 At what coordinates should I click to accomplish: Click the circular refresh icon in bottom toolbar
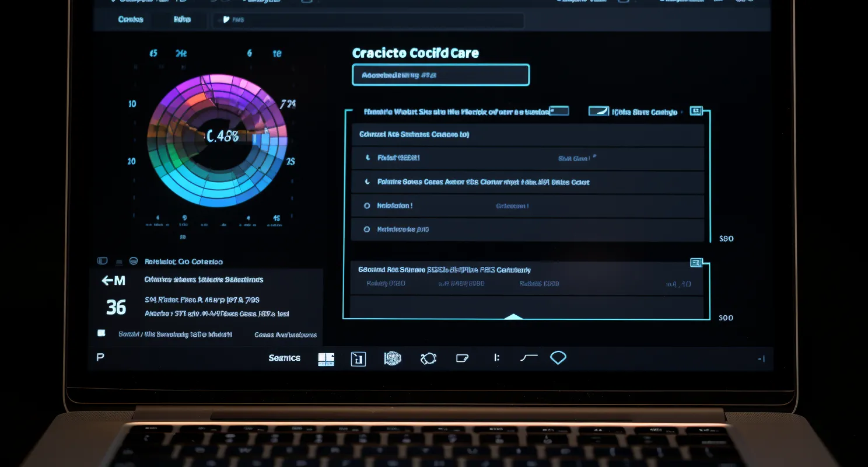428,358
